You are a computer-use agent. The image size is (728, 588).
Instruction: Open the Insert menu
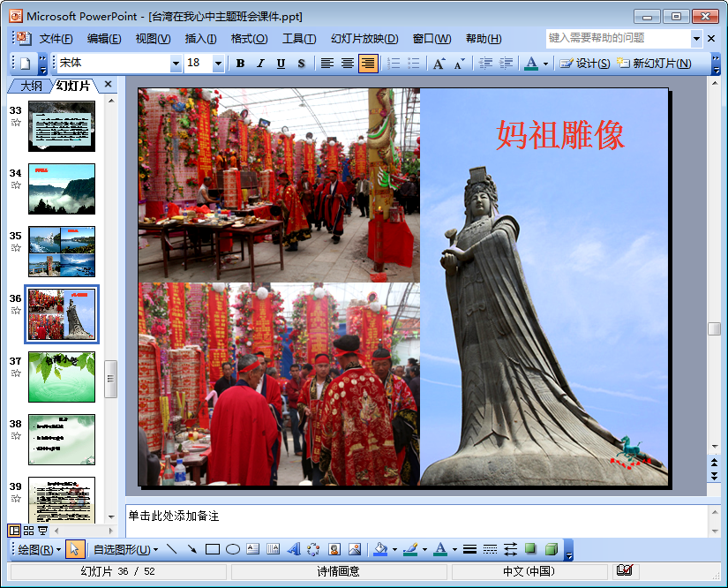[200, 39]
